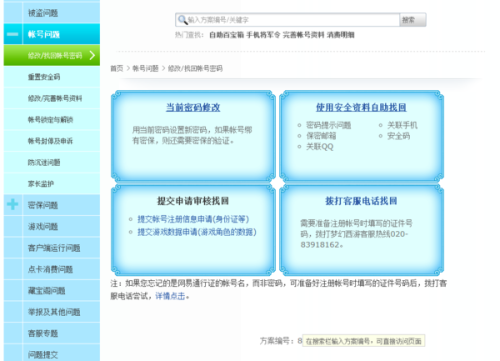Expand 密保问题 section with plus icon
The height and width of the screenshot is (361, 500).
coord(13,205)
